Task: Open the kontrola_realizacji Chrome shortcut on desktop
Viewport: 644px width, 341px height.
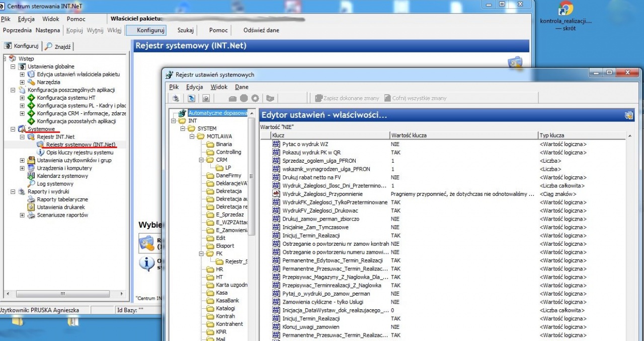Action: click(566, 16)
